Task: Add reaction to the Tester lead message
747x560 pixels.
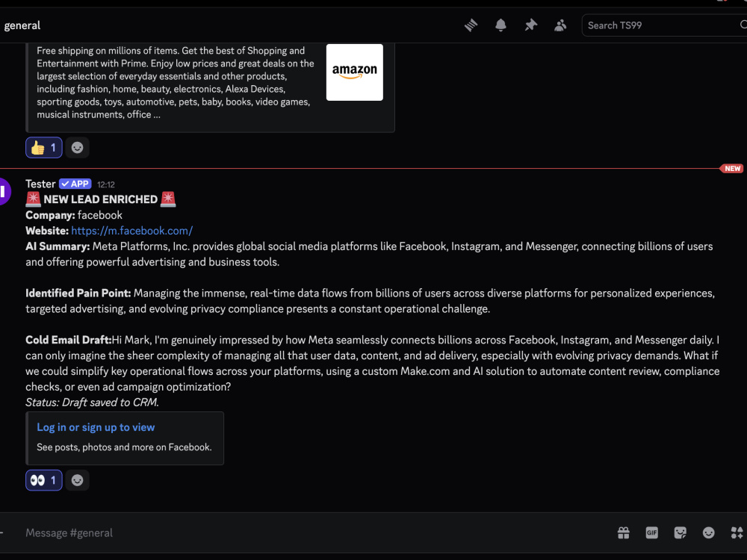Action: coord(77,480)
